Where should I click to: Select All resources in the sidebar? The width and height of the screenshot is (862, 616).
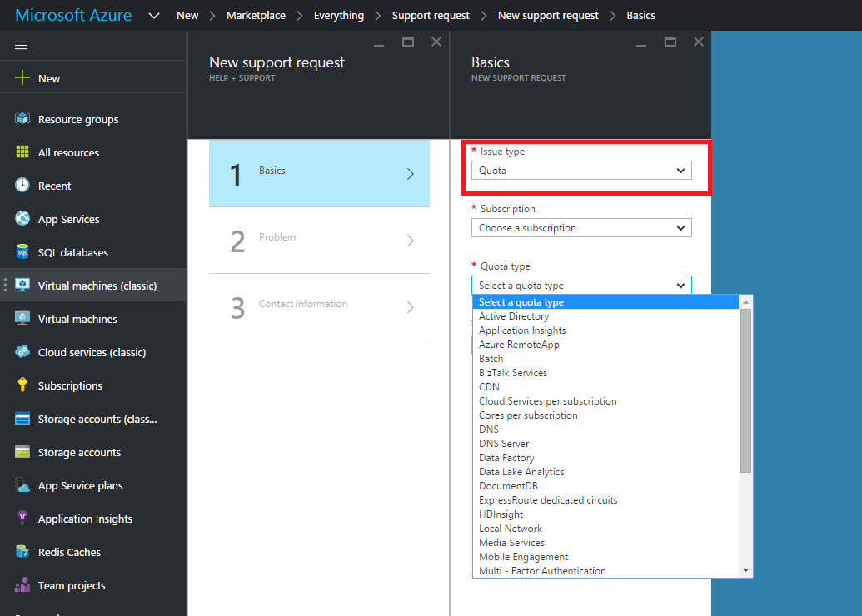click(69, 152)
